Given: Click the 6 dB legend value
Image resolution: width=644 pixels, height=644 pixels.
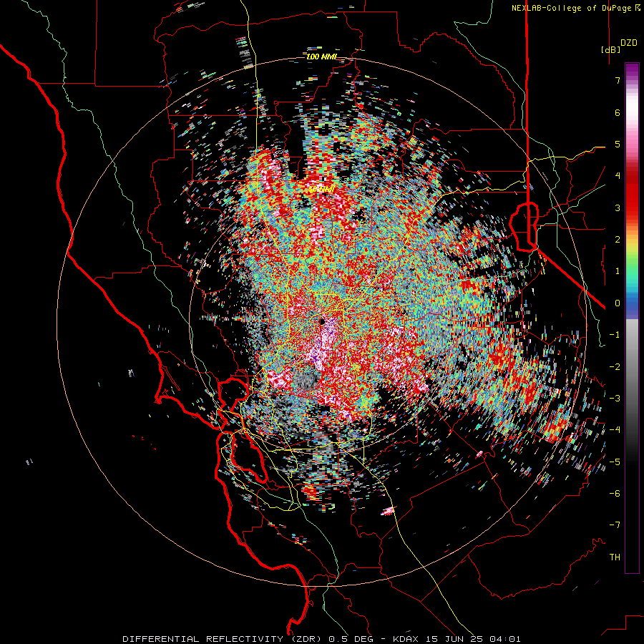Looking at the screenshot, I should click(618, 112).
